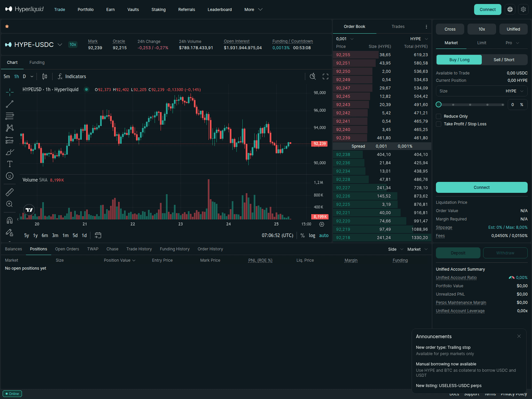Viewport: 532px width, 399px height.
Task: Open the go-to-date calendar
Action: pyautogui.click(x=98, y=235)
